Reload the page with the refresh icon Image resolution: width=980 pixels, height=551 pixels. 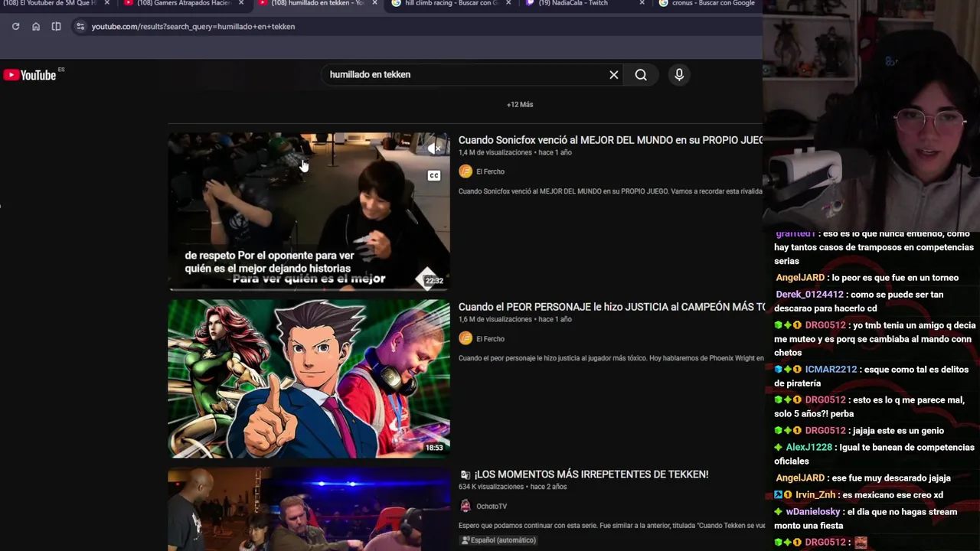pyautogui.click(x=15, y=26)
